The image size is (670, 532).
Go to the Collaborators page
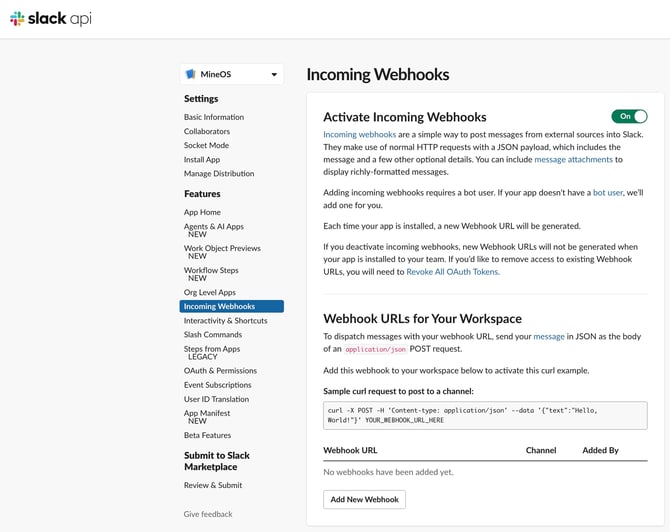(207, 131)
